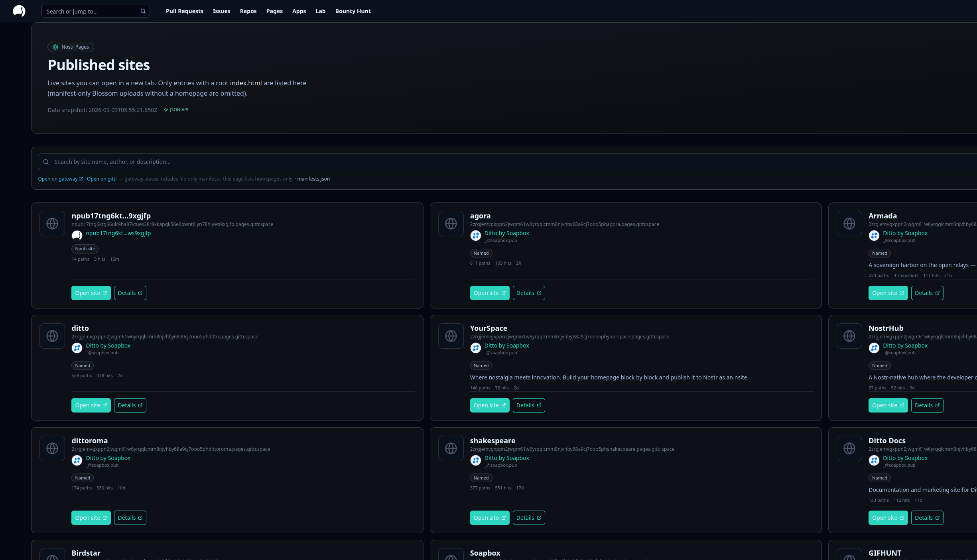This screenshot has height=560, width=977.
Task: Open the manifests.json link
Action: pos(313,179)
